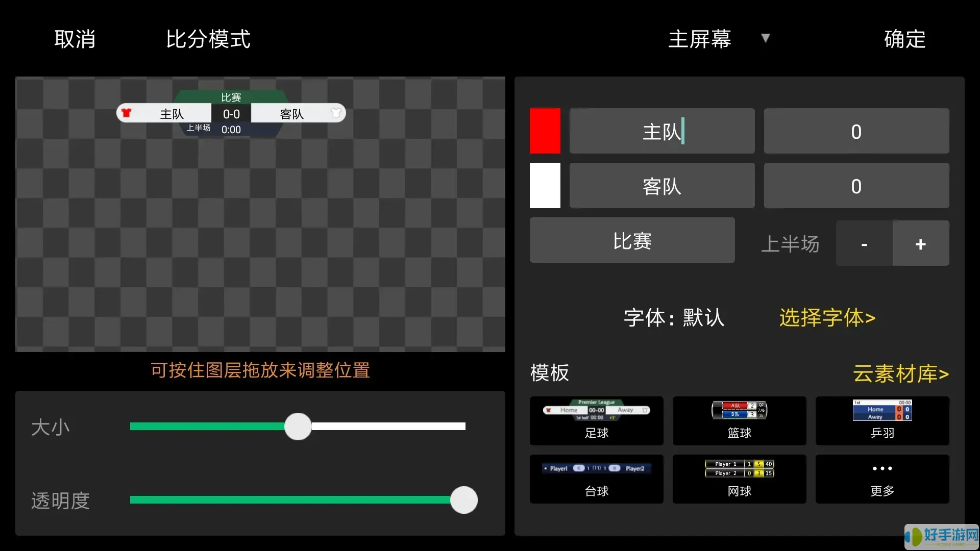The width and height of the screenshot is (980, 551).
Task: Decrease match period with minus button
Action: click(864, 243)
